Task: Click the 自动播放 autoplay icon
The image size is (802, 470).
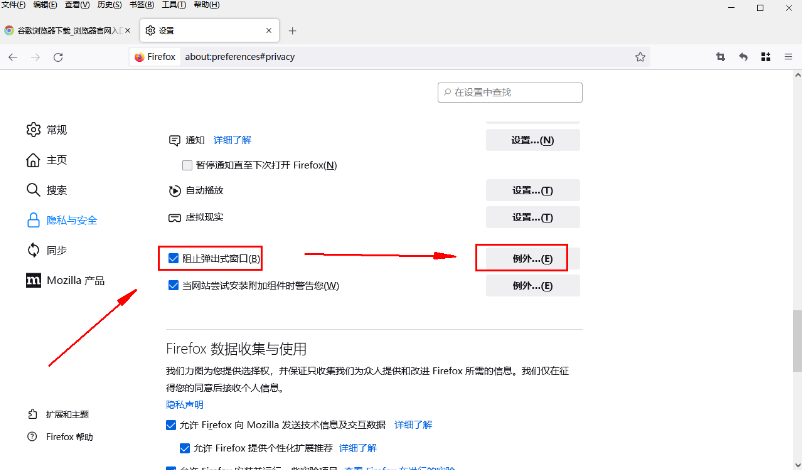Action: 174,191
